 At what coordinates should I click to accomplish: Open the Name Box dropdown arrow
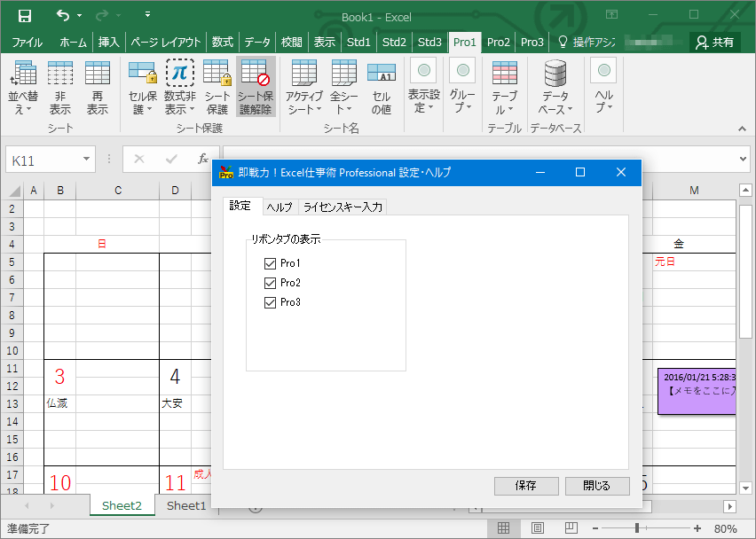tap(87, 160)
